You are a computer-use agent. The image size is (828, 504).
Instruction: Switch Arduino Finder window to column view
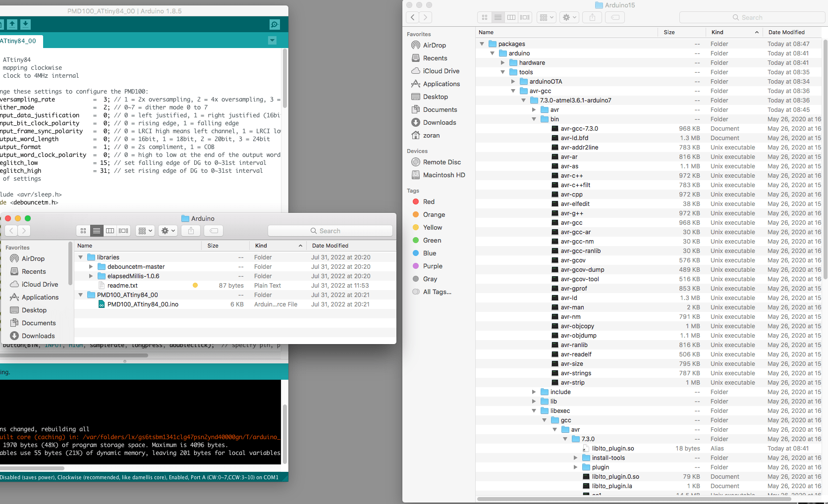tap(110, 231)
